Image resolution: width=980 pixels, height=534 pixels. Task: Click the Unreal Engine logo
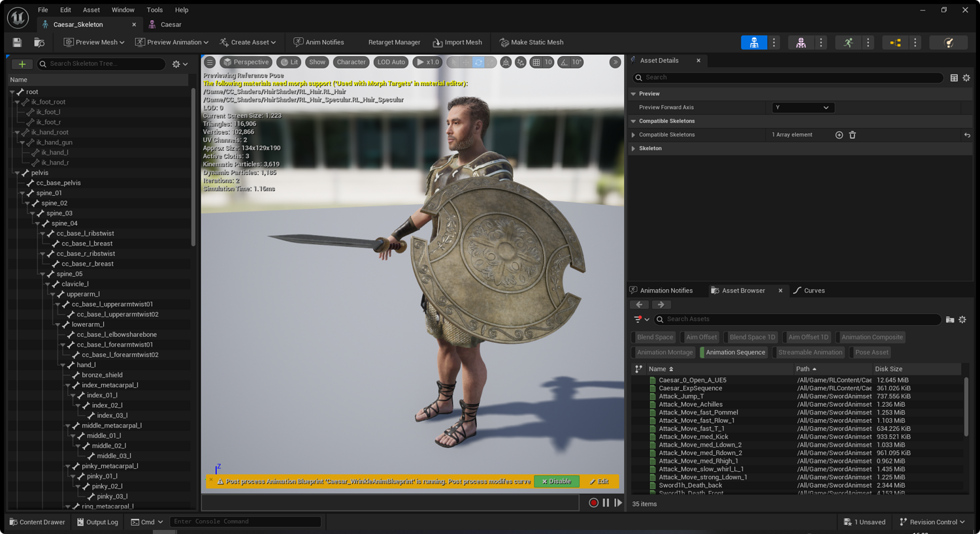pyautogui.click(x=18, y=18)
